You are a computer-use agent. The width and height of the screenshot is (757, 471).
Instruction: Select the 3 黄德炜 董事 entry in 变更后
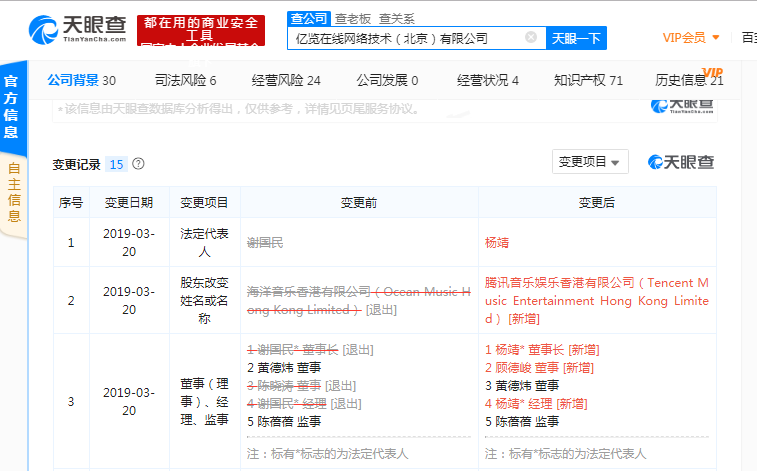pyautogui.click(x=522, y=386)
